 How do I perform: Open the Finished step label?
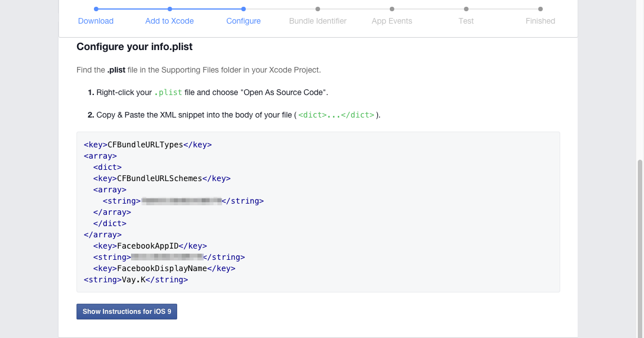(x=541, y=21)
